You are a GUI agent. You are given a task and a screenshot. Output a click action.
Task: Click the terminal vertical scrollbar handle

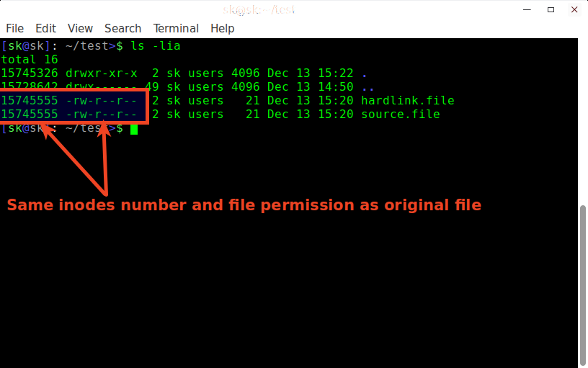pyautogui.click(x=583, y=284)
